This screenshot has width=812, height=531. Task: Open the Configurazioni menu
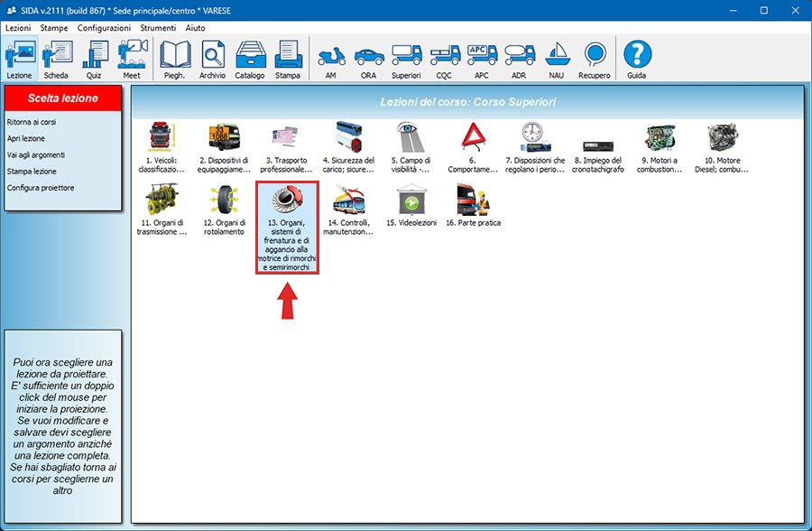104,28
